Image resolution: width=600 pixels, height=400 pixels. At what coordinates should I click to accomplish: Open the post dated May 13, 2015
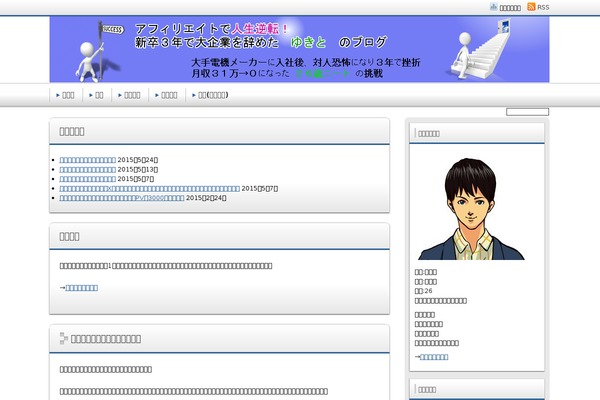coord(87,169)
